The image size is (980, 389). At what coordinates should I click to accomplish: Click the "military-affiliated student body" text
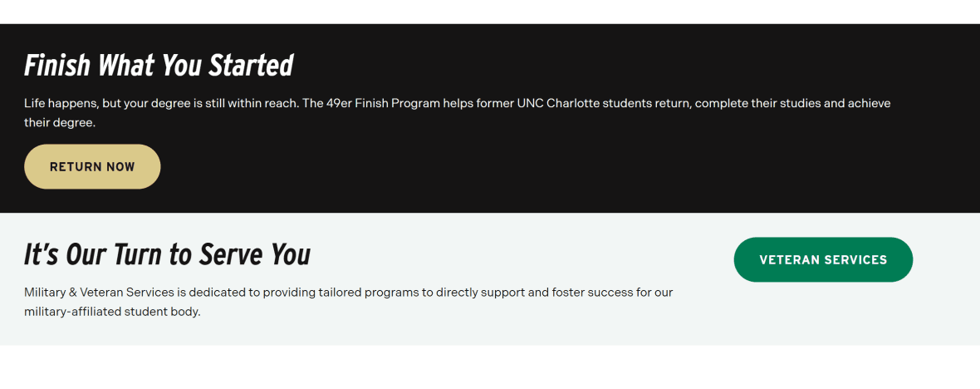tap(112, 313)
